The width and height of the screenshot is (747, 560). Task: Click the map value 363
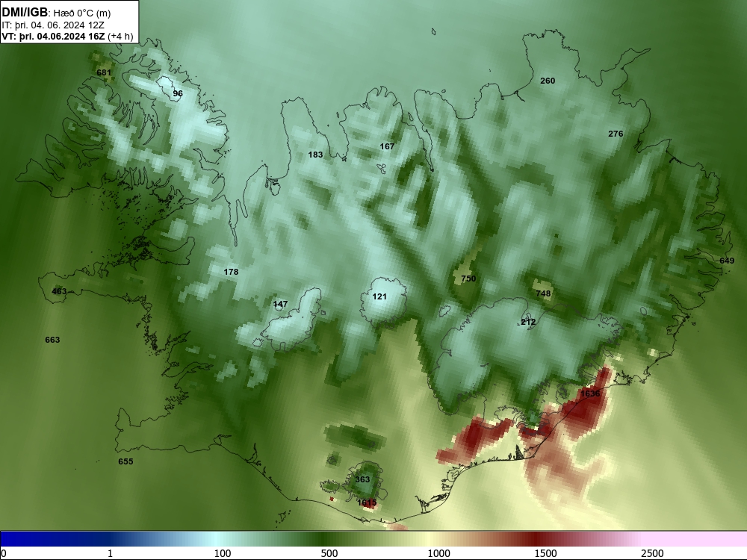coord(362,479)
